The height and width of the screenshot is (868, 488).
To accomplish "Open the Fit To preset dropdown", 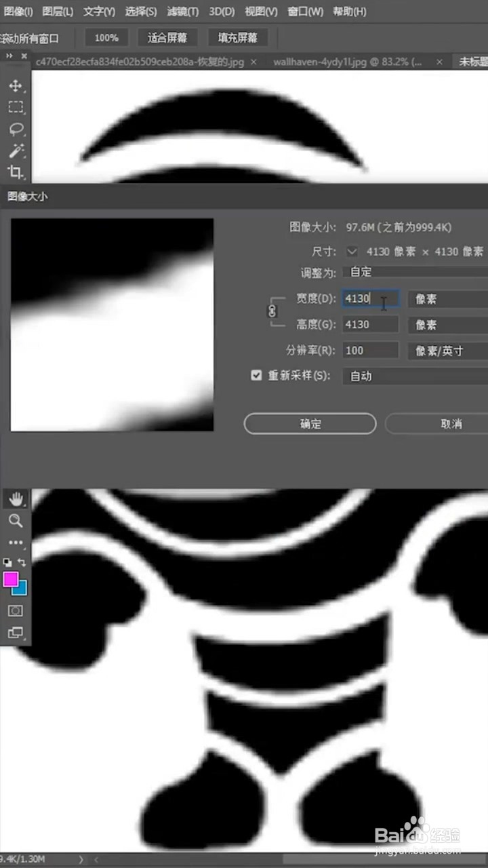I will 415,272.
